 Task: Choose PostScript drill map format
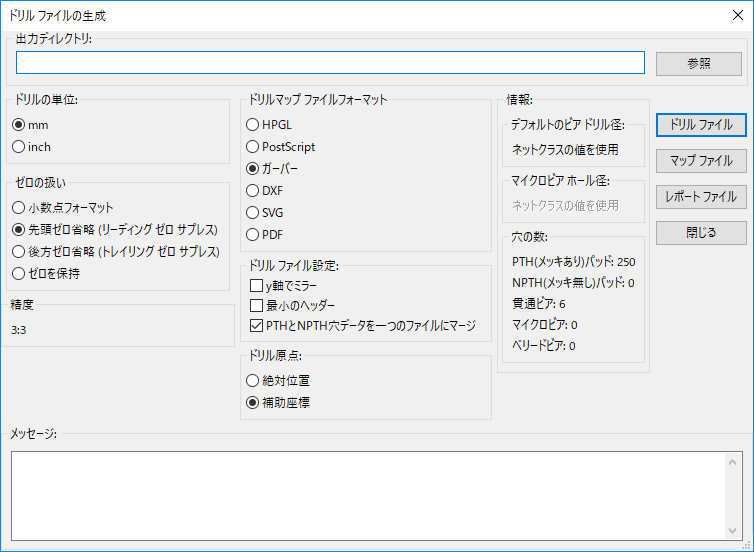[x=253, y=147]
